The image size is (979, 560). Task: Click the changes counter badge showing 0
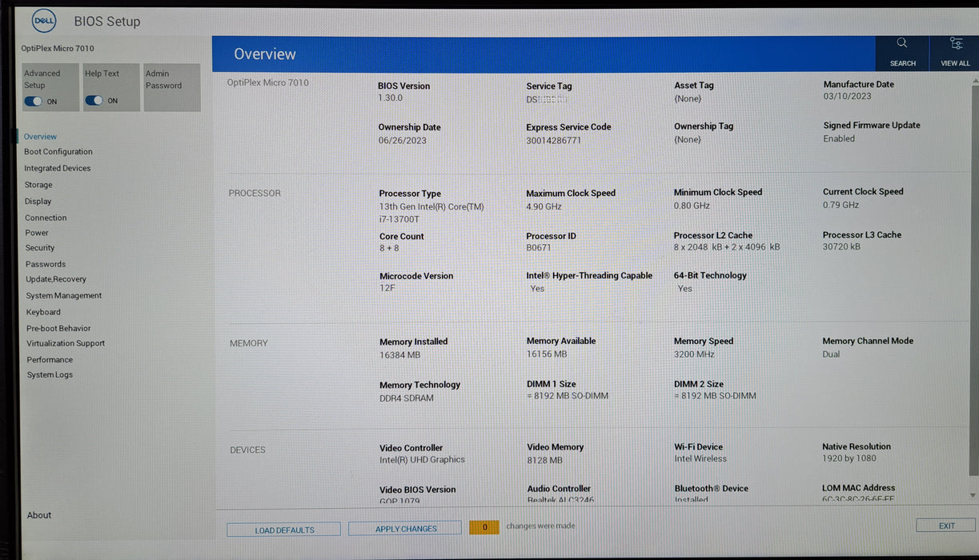(x=484, y=527)
